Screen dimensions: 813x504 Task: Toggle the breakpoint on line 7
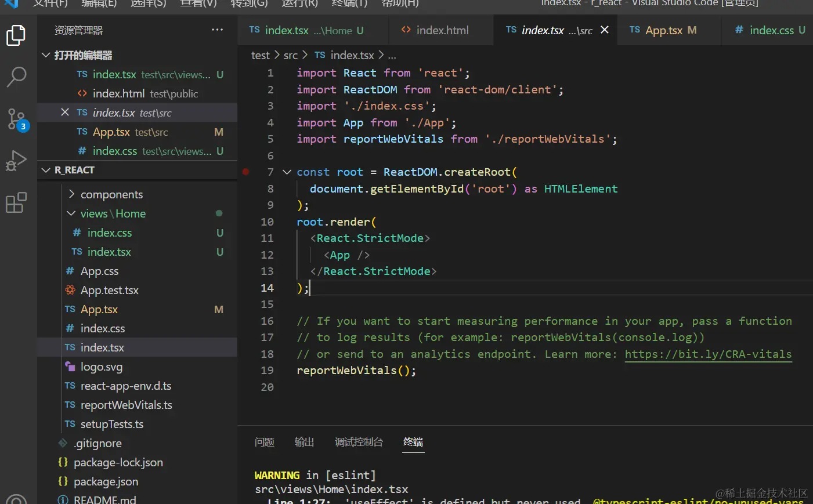point(246,172)
